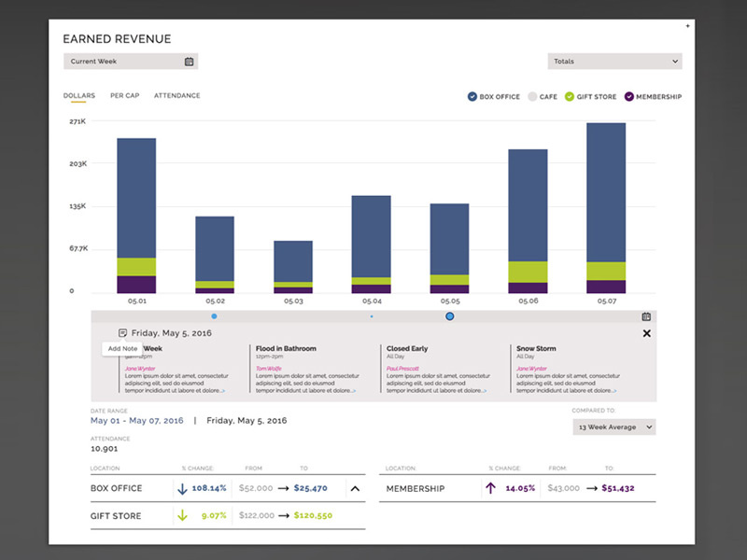This screenshot has height=560, width=747.
Task: Select the highlighted blue dot on the timeline
Action: pos(449,316)
